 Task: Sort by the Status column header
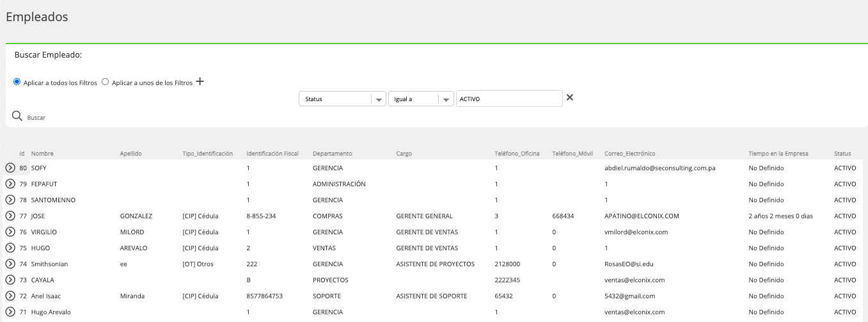[x=842, y=154]
